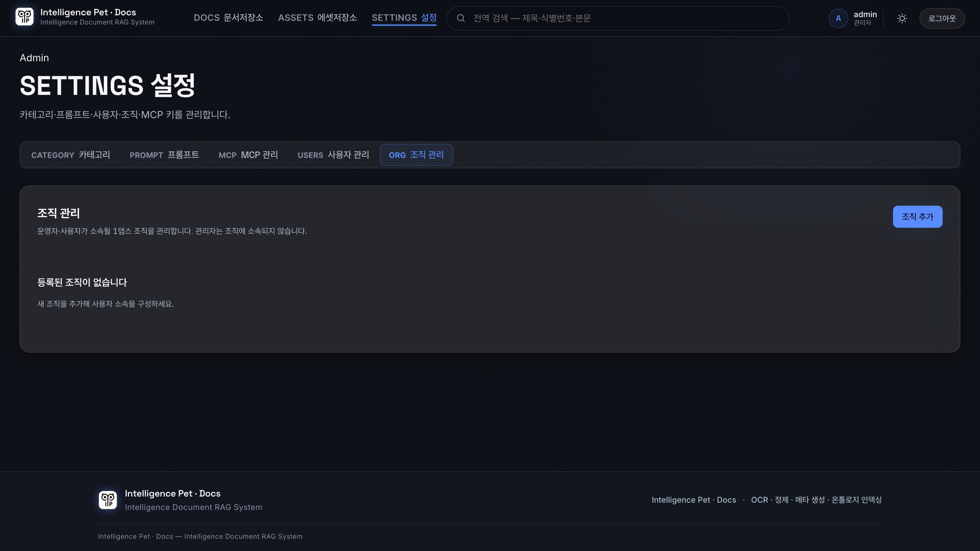
Task: Click the admin avatar circle
Action: [x=838, y=18]
